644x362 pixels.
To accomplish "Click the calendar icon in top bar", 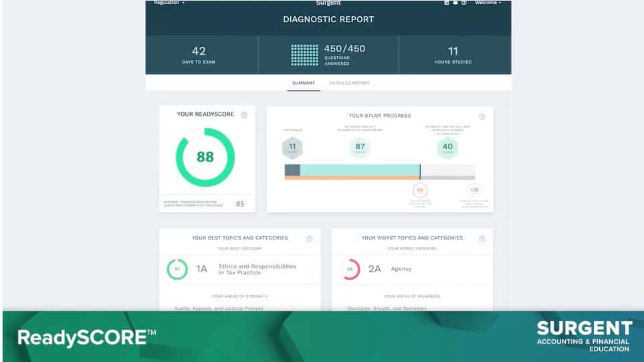I will click(x=447, y=3).
